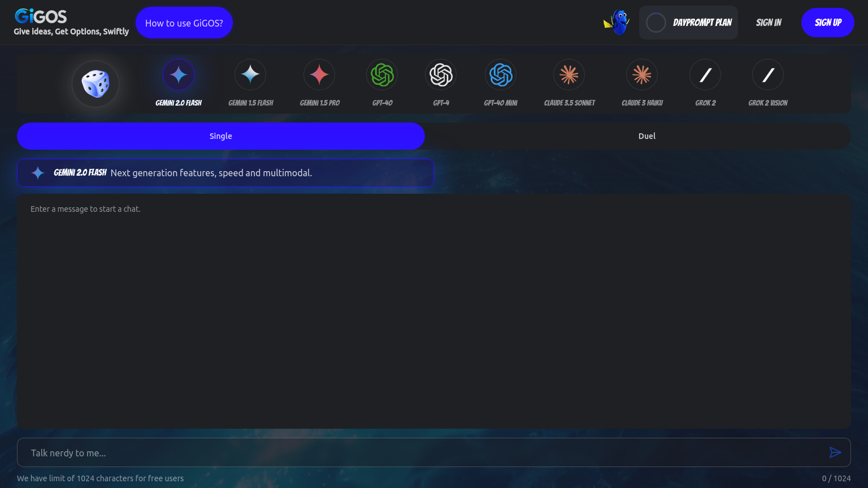The image size is (868, 488).
Task: Select the Claude 3.5 Sonnet model
Action: [x=569, y=75]
